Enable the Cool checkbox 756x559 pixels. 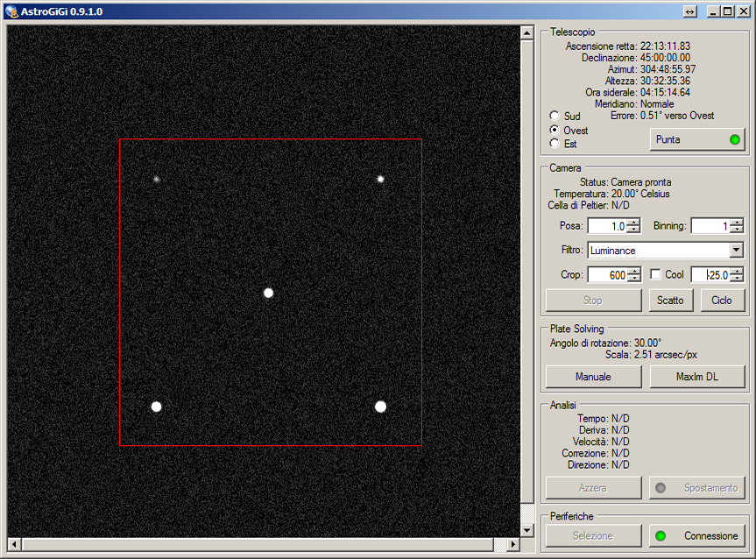tap(656, 275)
